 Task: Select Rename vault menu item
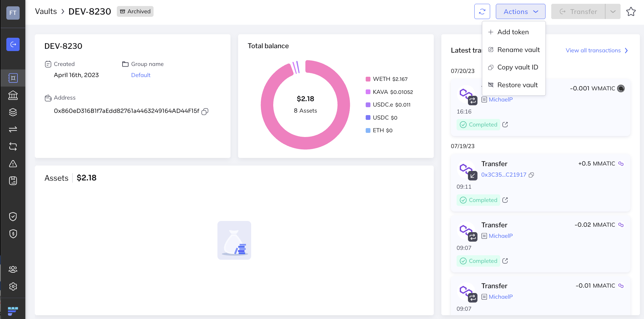pyautogui.click(x=518, y=50)
